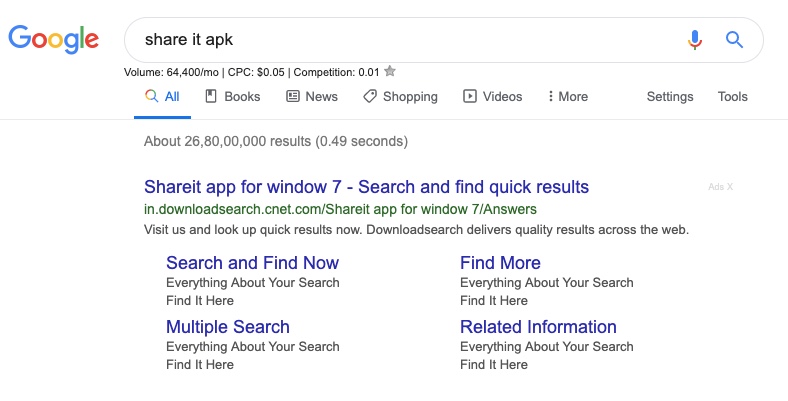Expand the More search options menu
The height and width of the screenshot is (401, 788).
coord(568,96)
